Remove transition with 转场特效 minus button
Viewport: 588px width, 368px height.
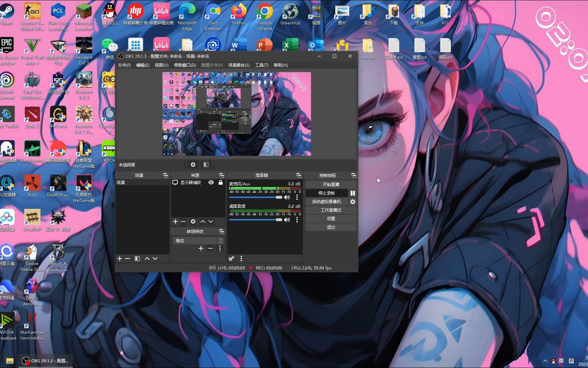pyautogui.click(x=210, y=248)
